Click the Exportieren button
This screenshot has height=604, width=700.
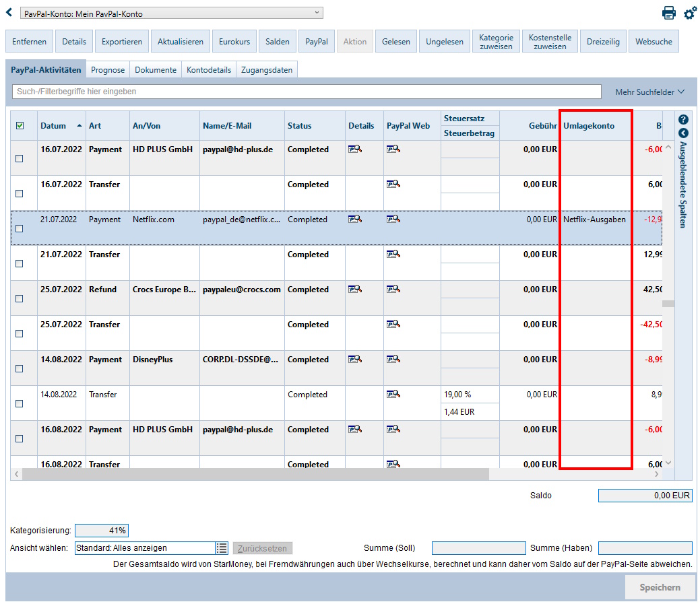coord(122,42)
